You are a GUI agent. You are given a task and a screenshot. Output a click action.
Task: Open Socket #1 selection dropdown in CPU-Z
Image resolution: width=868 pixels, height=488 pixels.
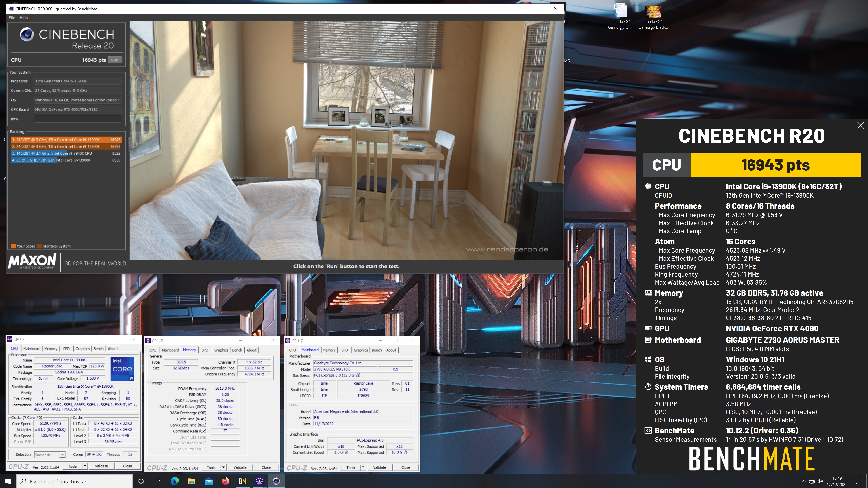[50, 455]
